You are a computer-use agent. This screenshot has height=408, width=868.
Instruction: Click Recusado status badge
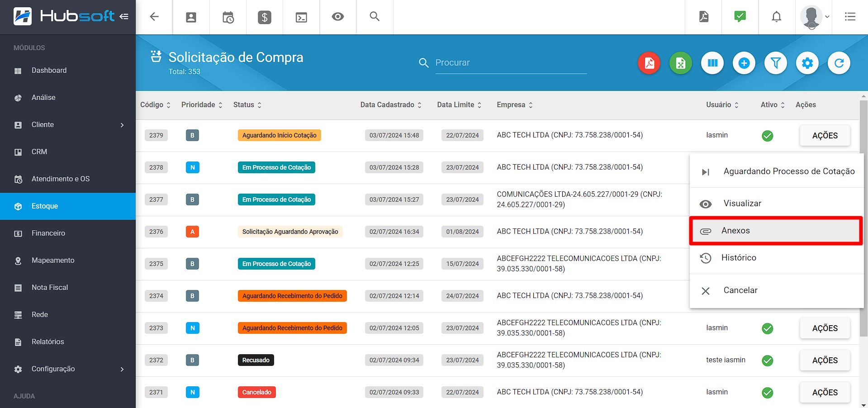pos(256,360)
